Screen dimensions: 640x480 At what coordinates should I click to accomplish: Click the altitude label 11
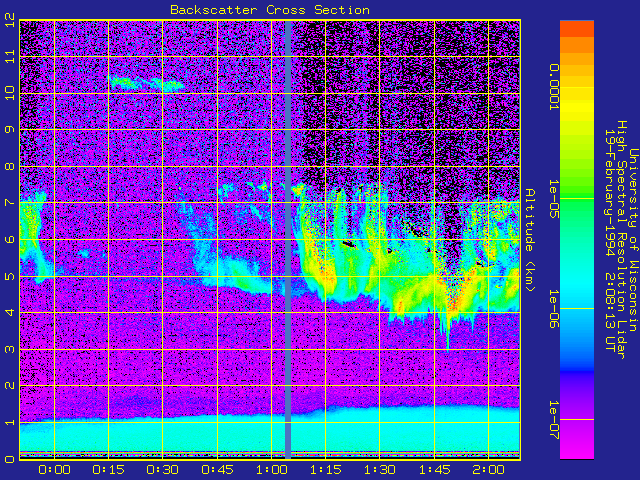click(x=10, y=56)
